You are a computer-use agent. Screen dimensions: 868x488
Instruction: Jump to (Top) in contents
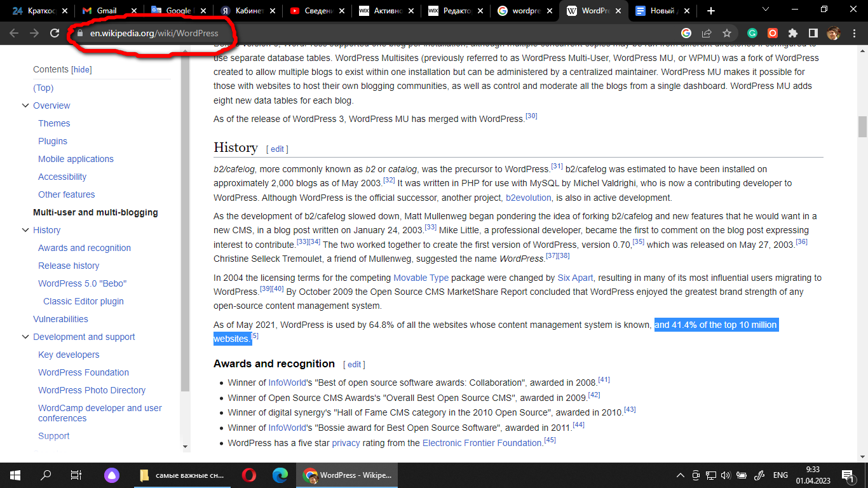click(x=43, y=88)
